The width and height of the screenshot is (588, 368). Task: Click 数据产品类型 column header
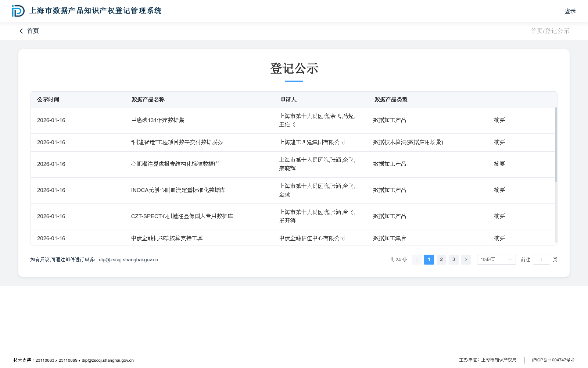click(x=391, y=100)
